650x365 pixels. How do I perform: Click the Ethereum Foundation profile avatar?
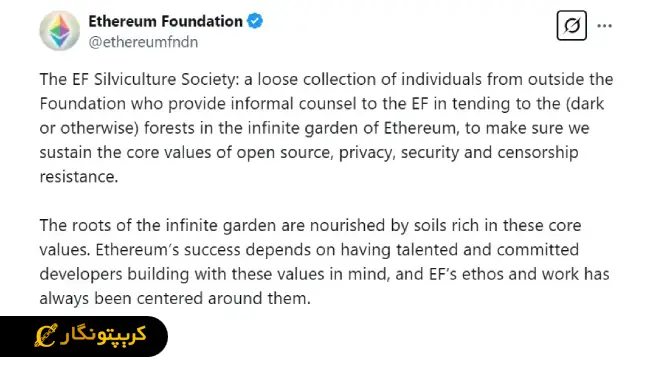60,31
